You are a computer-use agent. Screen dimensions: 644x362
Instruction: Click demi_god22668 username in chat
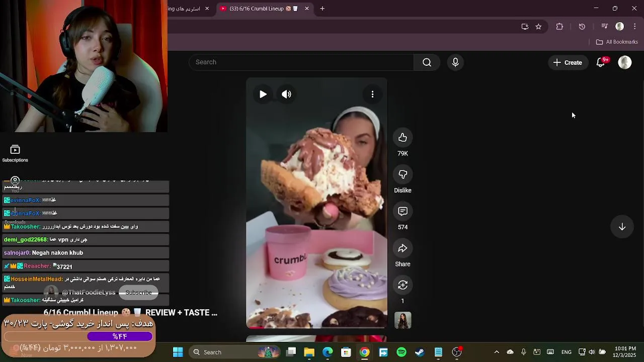[x=25, y=240]
